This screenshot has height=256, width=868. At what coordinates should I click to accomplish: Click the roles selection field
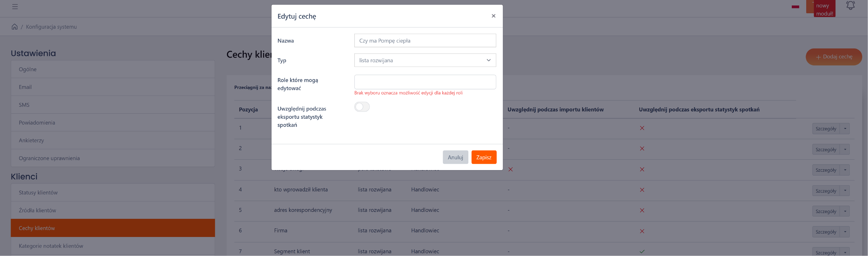click(x=425, y=82)
